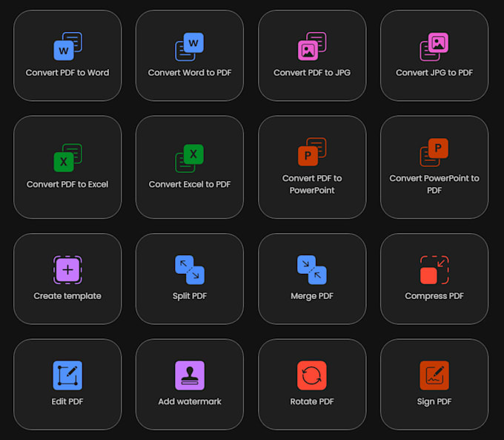Image resolution: width=504 pixels, height=440 pixels.
Task: Choose the Merge PDF label
Action: pyautogui.click(x=312, y=296)
